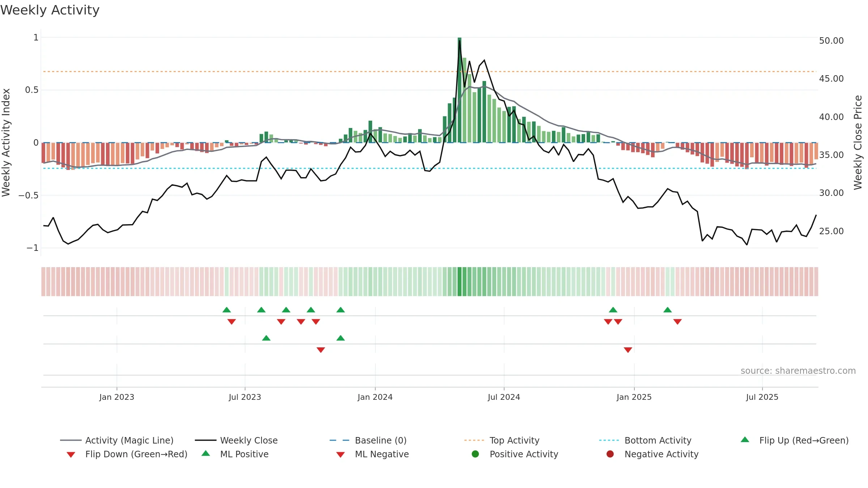Click the 50.00 price axis label
This screenshot has width=868, height=488.
click(831, 40)
